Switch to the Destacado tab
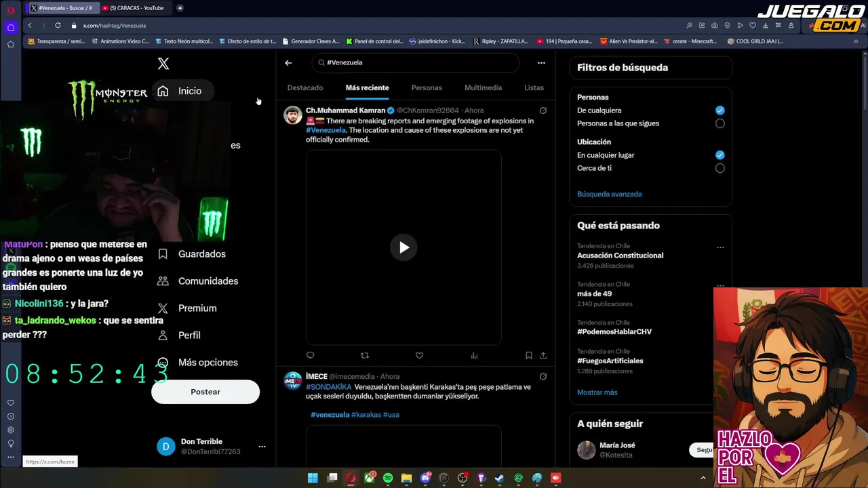Image resolution: width=868 pixels, height=488 pixels. tap(305, 87)
